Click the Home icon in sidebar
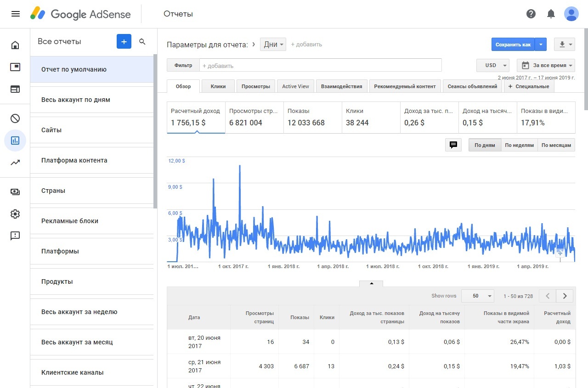 click(15, 45)
